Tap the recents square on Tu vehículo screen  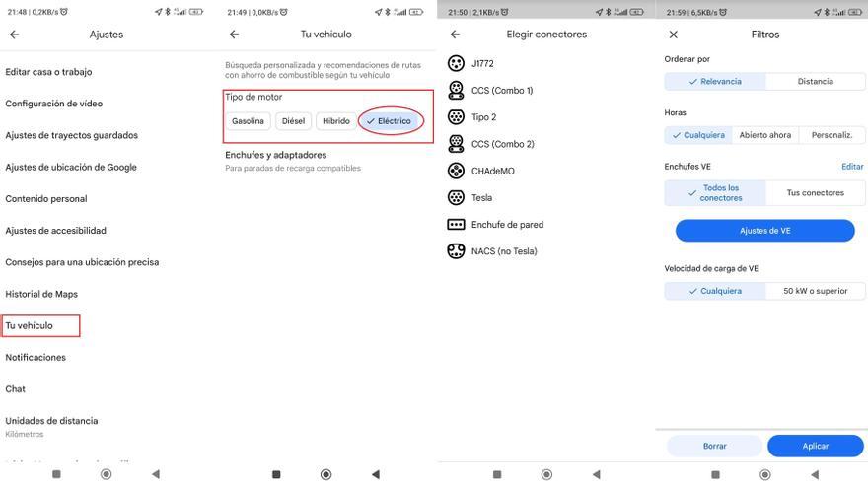coord(276,474)
